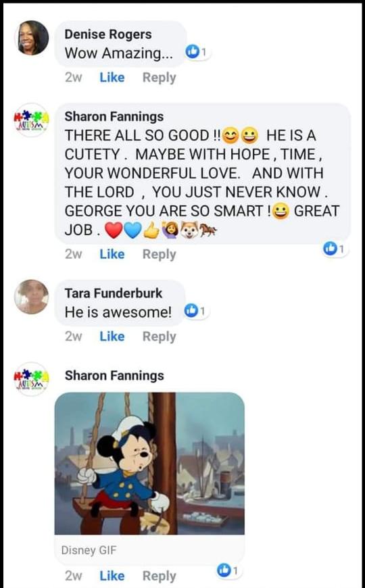Click the like reaction badge on Sharon's long comment
The width and height of the screenshot is (365, 588).
335,249
